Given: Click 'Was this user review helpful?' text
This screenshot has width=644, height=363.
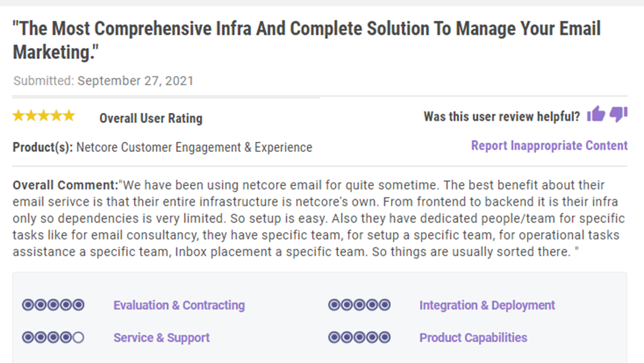Looking at the screenshot, I should pyautogui.click(x=501, y=116).
